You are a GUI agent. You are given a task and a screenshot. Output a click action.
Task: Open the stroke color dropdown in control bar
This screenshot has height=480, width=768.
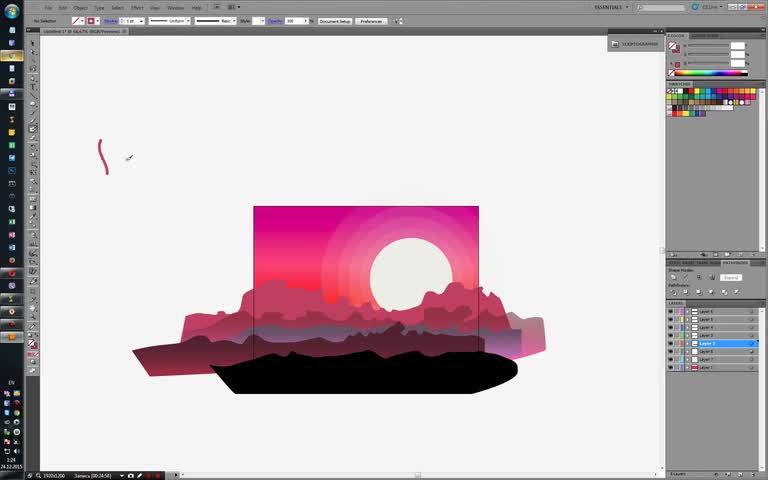[x=97, y=21]
